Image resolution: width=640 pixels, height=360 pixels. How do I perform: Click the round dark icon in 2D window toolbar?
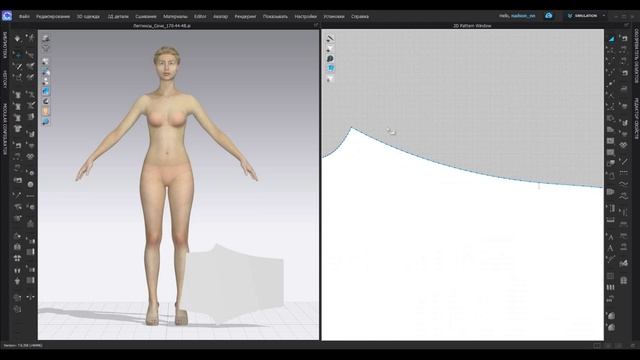point(330,59)
